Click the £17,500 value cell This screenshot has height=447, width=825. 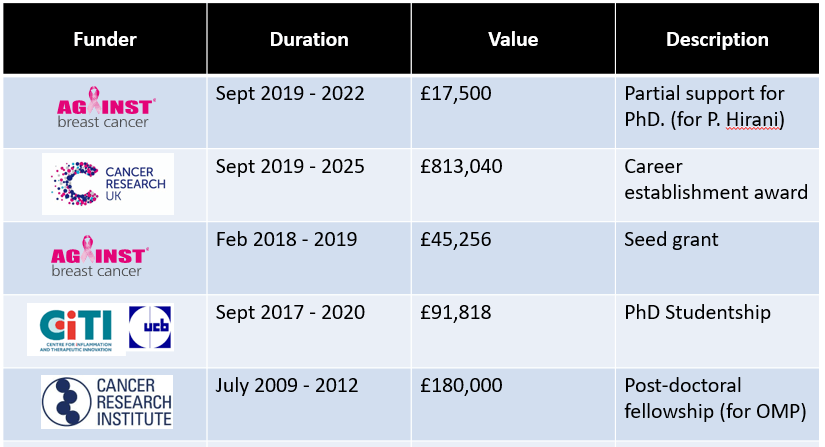click(x=513, y=112)
